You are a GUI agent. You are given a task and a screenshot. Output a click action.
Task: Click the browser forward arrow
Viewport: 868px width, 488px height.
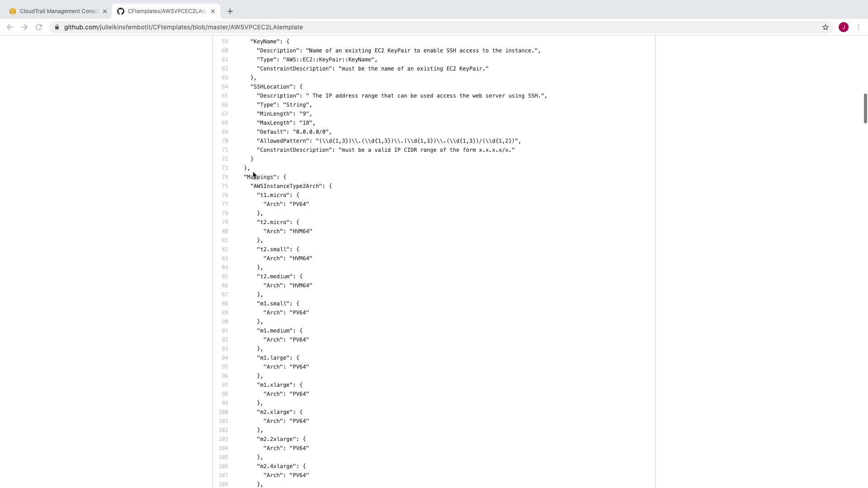24,27
